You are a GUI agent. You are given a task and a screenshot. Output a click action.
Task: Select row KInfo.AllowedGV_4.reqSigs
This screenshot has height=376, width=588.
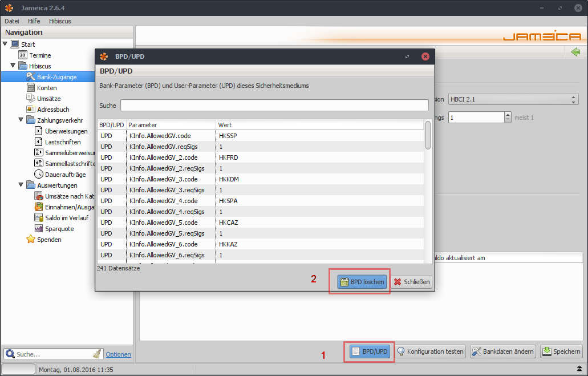(x=261, y=212)
